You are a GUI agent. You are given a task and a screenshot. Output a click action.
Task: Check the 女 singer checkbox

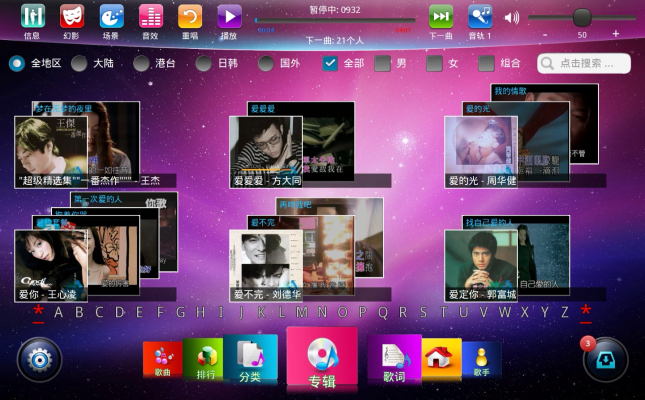pyautogui.click(x=434, y=63)
